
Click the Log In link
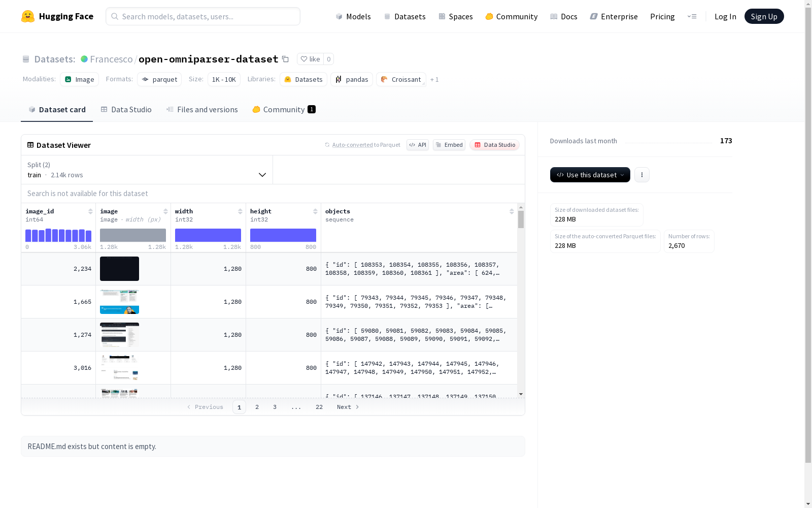click(725, 16)
